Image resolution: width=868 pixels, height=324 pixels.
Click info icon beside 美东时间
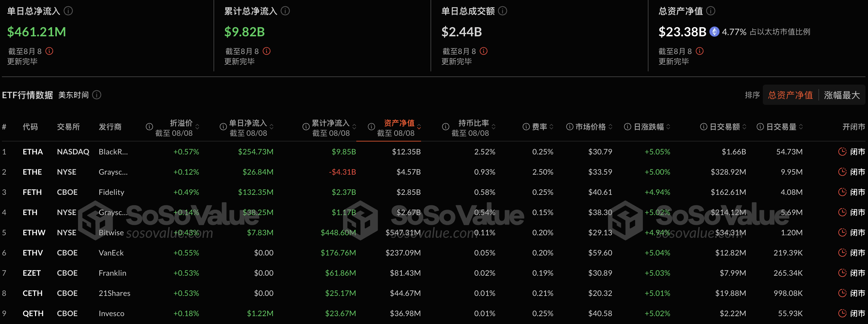click(97, 95)
